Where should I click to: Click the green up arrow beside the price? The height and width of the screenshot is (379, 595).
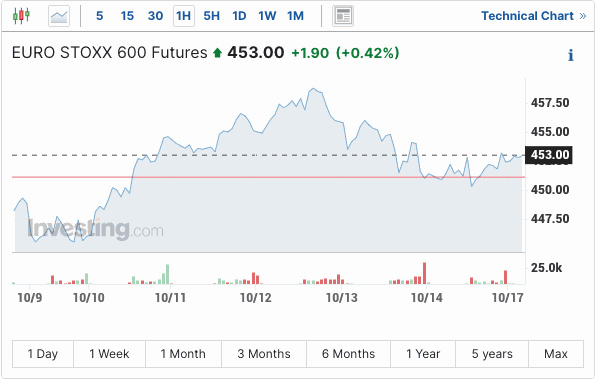(x=217, y=53)
